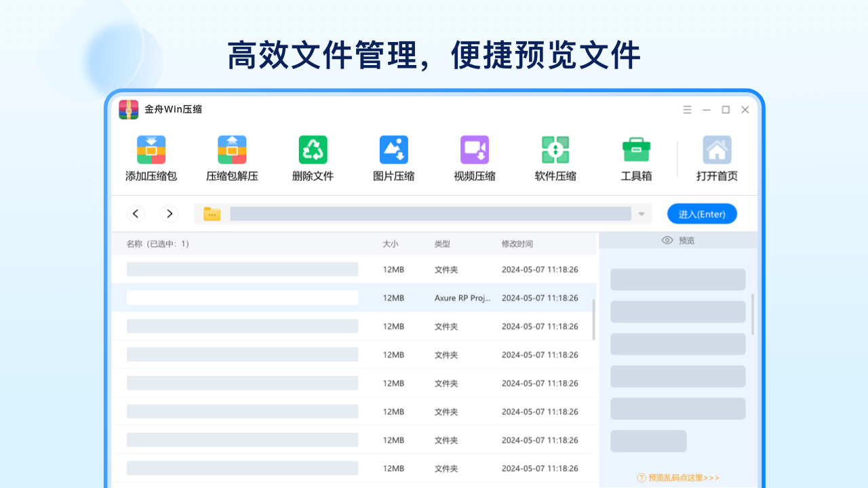This screenshot has height=488, width=868.
Task: Open the hamburger menu in the title bar
Action: [687, 109]
